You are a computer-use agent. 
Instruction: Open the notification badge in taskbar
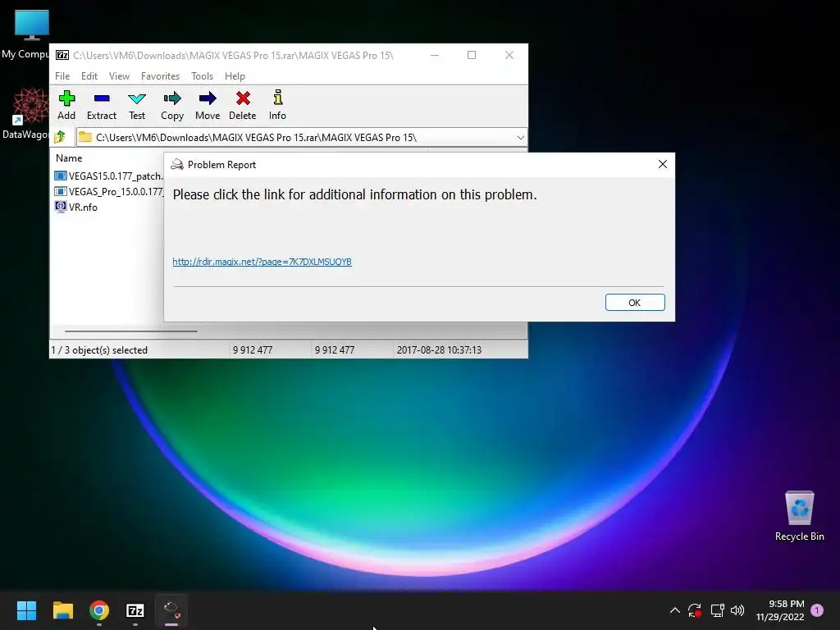(x=817, y=610)
